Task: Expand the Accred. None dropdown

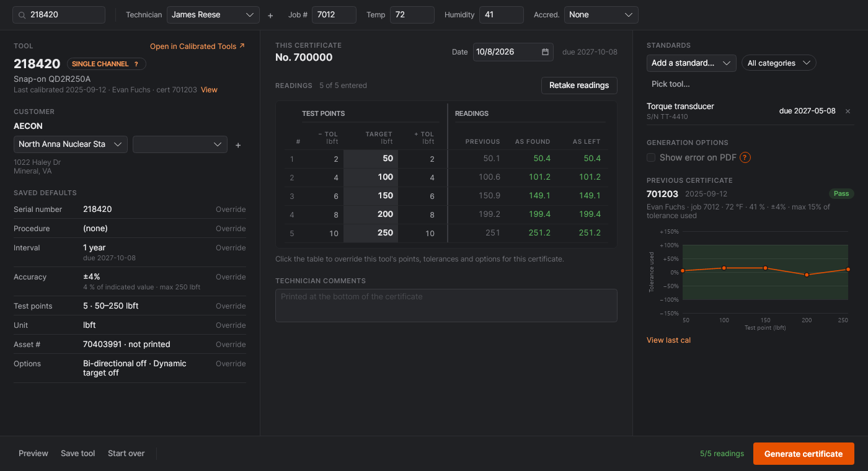Action: pos(601,15)
